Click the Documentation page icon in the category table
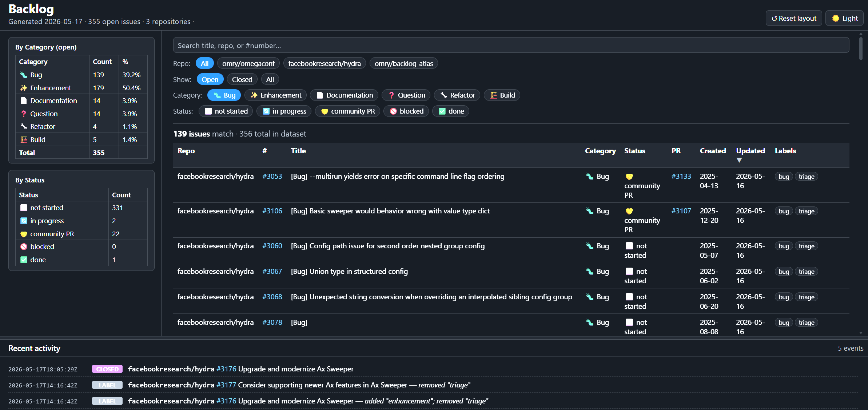 [24, 101]
